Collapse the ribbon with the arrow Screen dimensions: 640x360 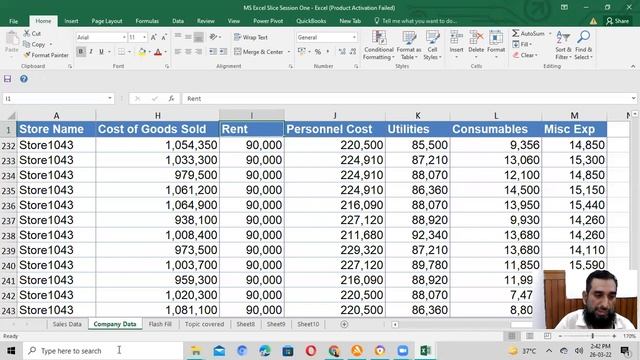click(x=633, y=67)
